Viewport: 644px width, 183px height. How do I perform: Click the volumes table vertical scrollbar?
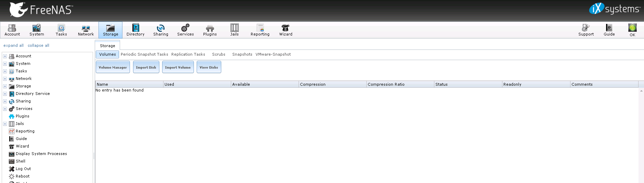coord(641,135)
